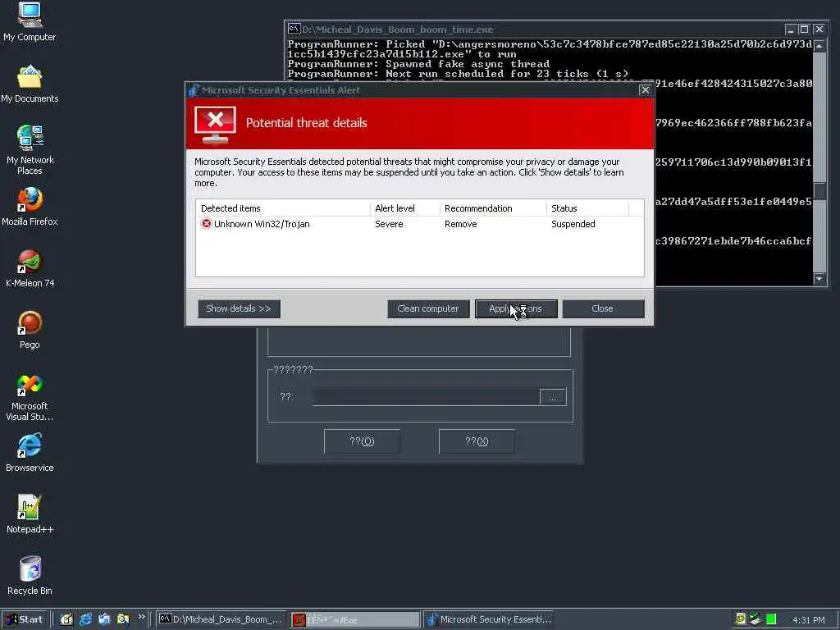
Task: Close the Security Essentials alert with the X
Action: [646, 90]
